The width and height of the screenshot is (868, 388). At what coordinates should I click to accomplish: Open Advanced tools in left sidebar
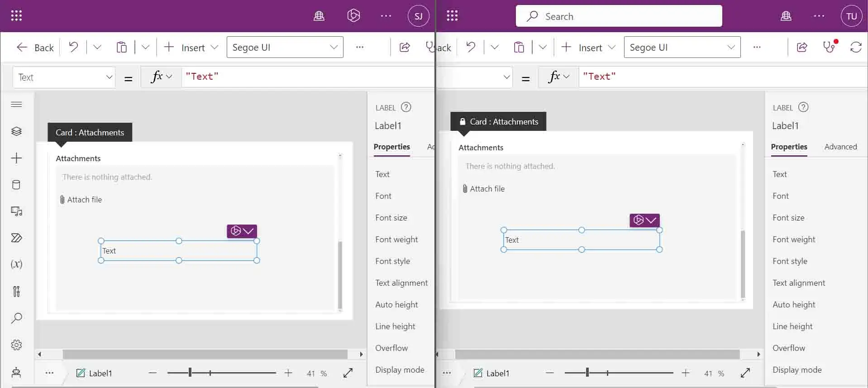tap(16, 291)
